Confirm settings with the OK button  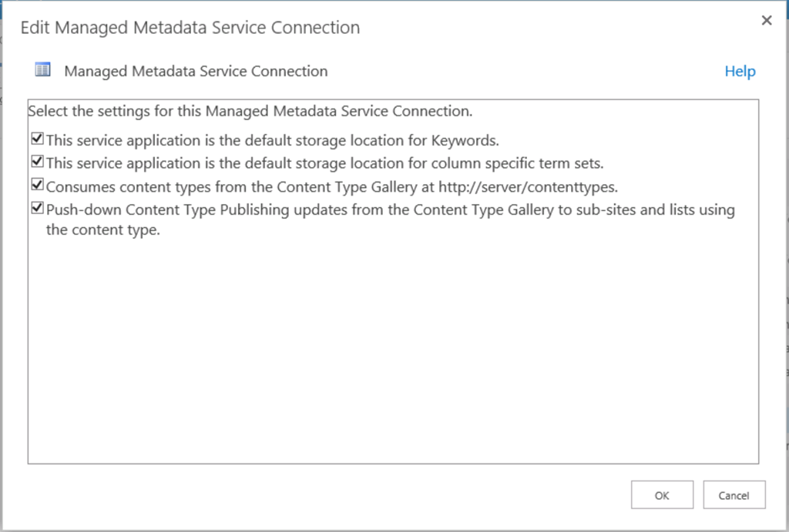pyautogui.click(x=662, y=495)
